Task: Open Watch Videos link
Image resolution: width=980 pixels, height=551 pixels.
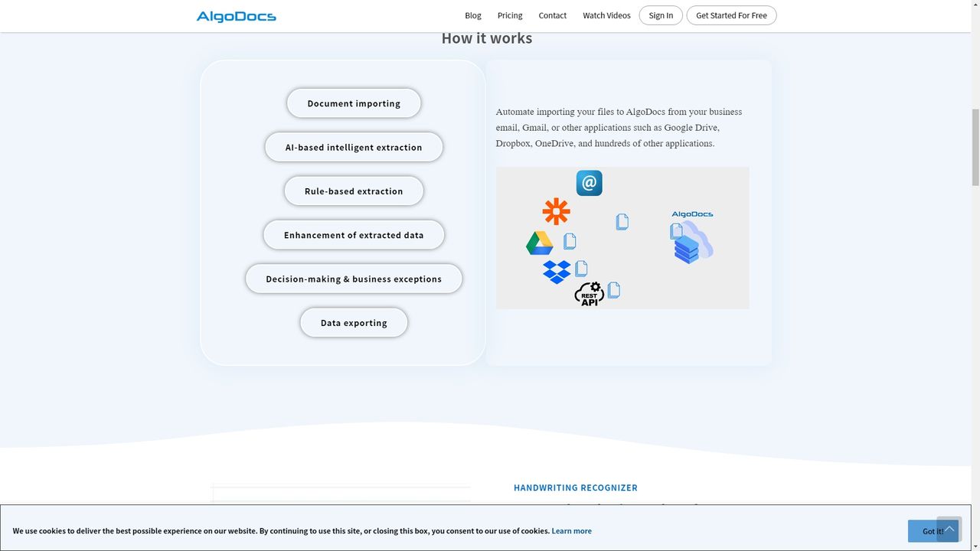Action: coord(606,15)
